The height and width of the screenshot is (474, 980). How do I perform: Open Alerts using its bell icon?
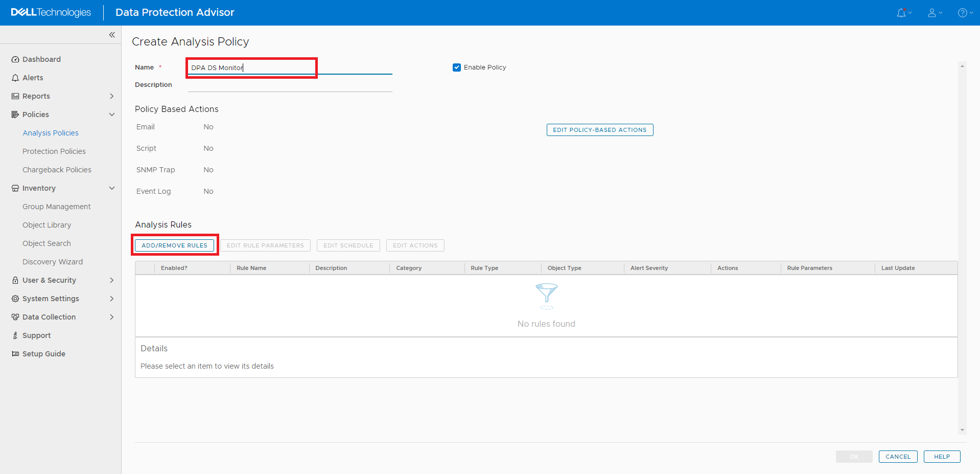click(14, 77)
